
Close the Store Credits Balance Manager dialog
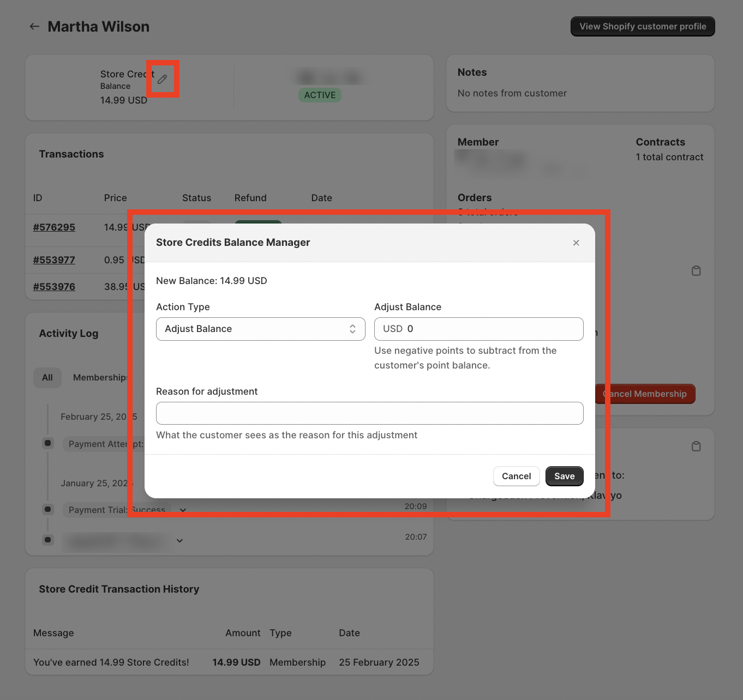576,243
